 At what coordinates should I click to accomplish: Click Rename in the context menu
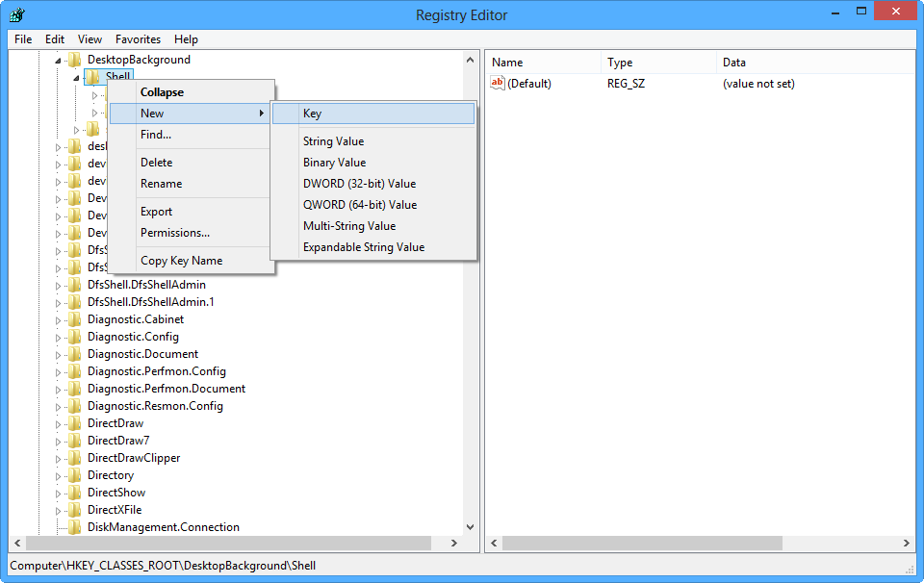[192, 184]
